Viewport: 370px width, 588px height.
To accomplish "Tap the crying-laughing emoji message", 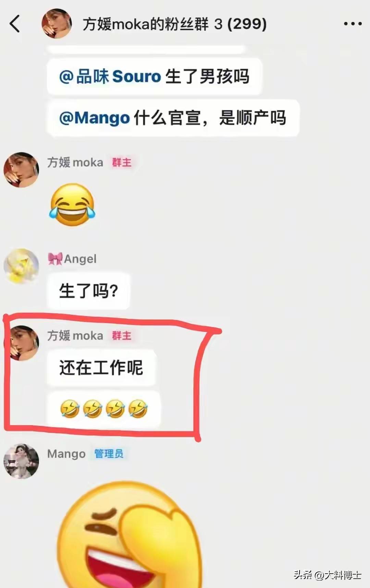I will click(x=72, y=205).
